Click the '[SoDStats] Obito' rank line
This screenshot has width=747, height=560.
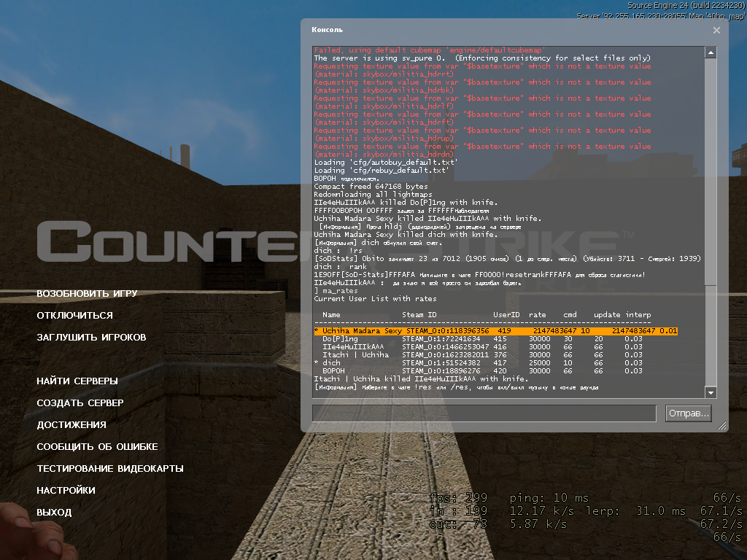(508, 259)
